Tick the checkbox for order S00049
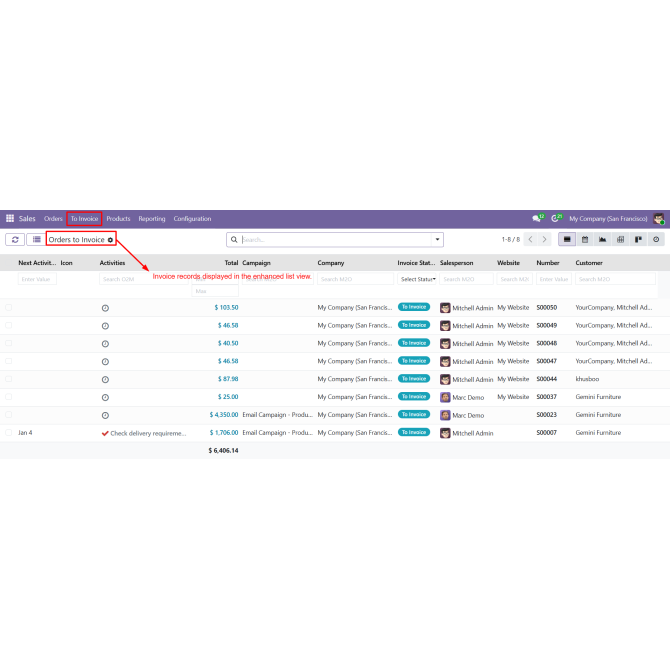 pyautogui.click(x=9, y=325)
